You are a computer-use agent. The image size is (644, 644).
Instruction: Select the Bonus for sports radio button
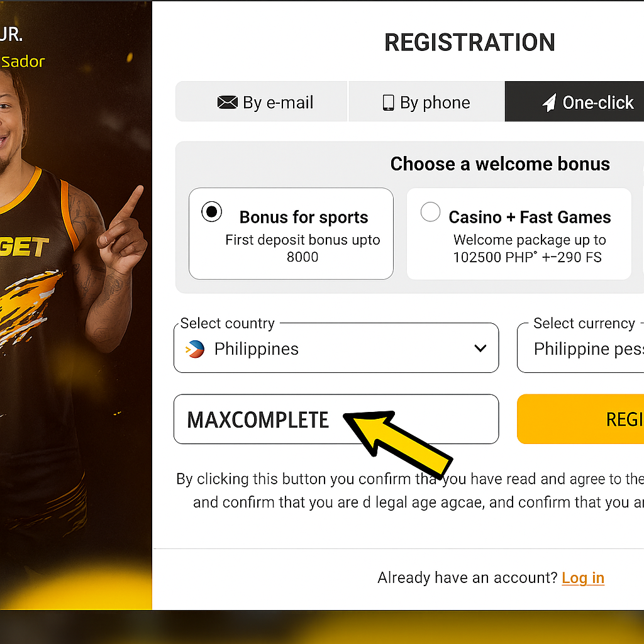tap(211, 212)
